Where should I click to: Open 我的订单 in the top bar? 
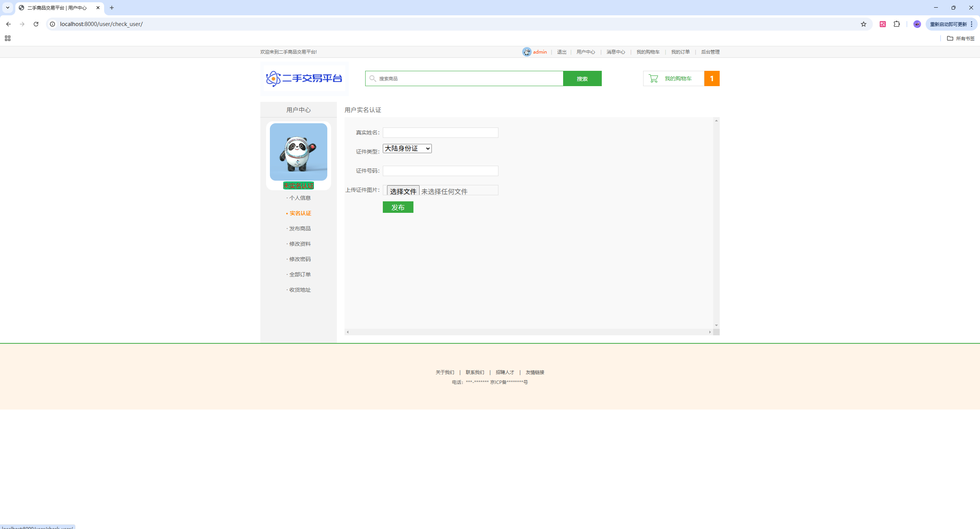[680, 52]
